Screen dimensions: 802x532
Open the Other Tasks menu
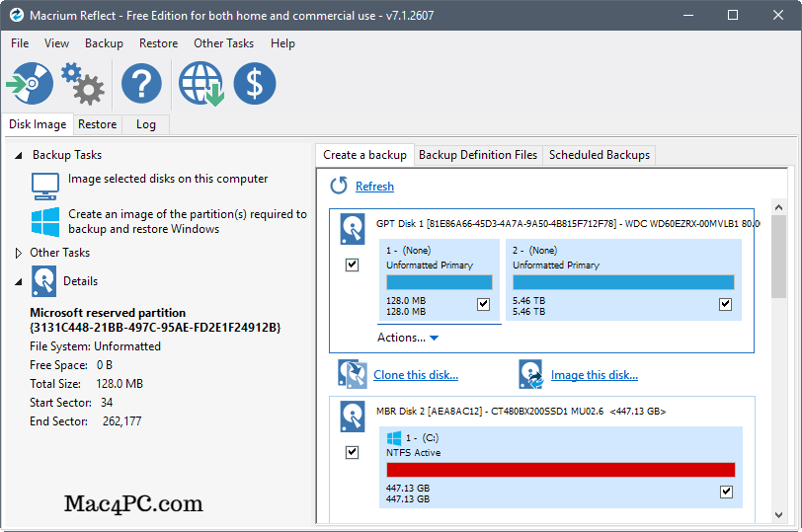pos(223,43)
